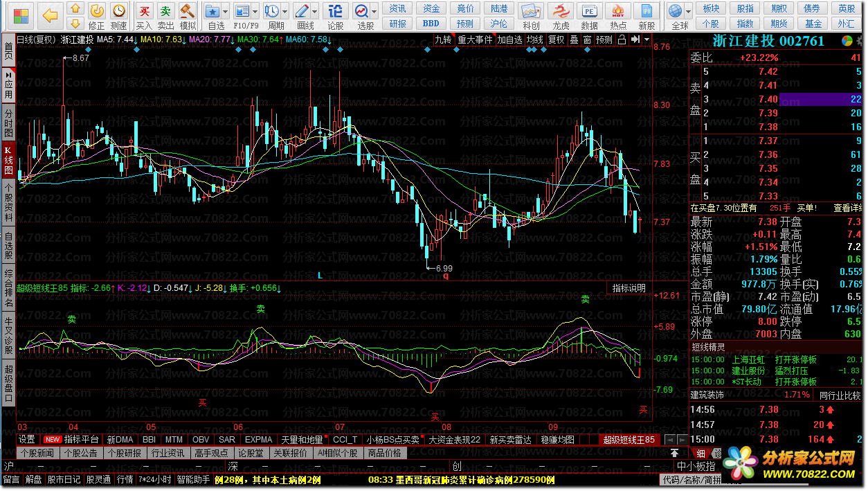Expand the 画线 dropdown arrow
Viewport: 868px width, 491px height.
point(315,11)
